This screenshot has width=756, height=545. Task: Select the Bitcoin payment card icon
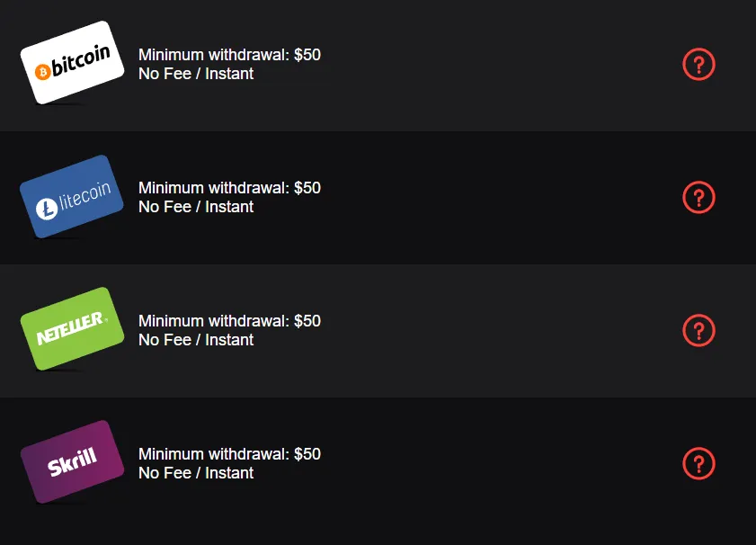click(72, 61)
